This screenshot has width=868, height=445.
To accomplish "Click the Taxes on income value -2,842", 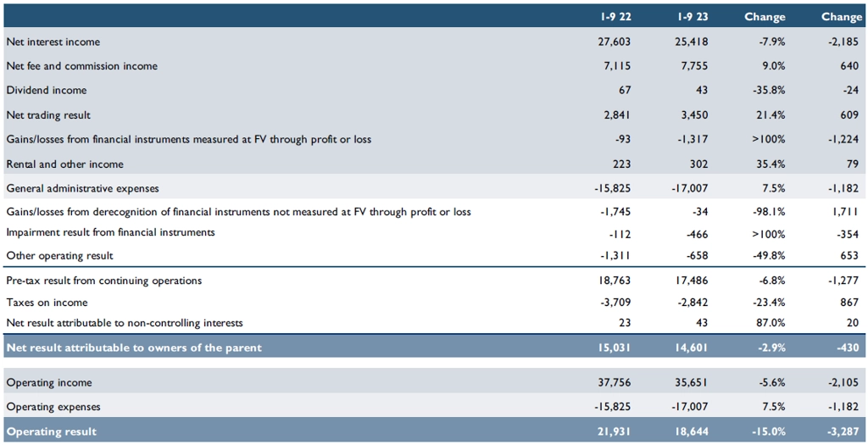I will [x=692, y=303].
